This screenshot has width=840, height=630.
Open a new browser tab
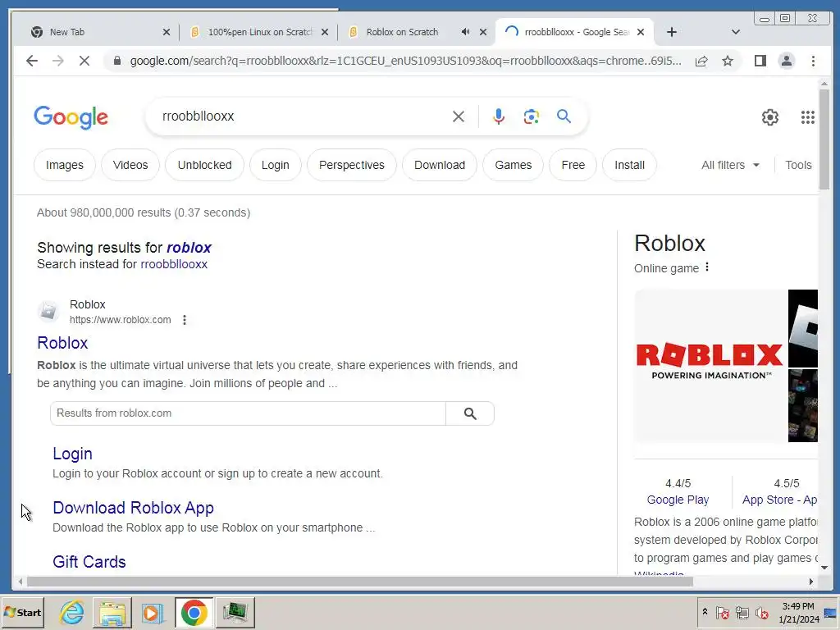click(x=671, y=32)
